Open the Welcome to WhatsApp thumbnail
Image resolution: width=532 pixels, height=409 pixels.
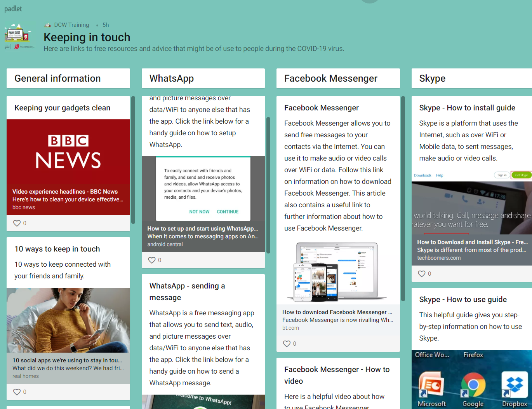[x=203, y=402]
